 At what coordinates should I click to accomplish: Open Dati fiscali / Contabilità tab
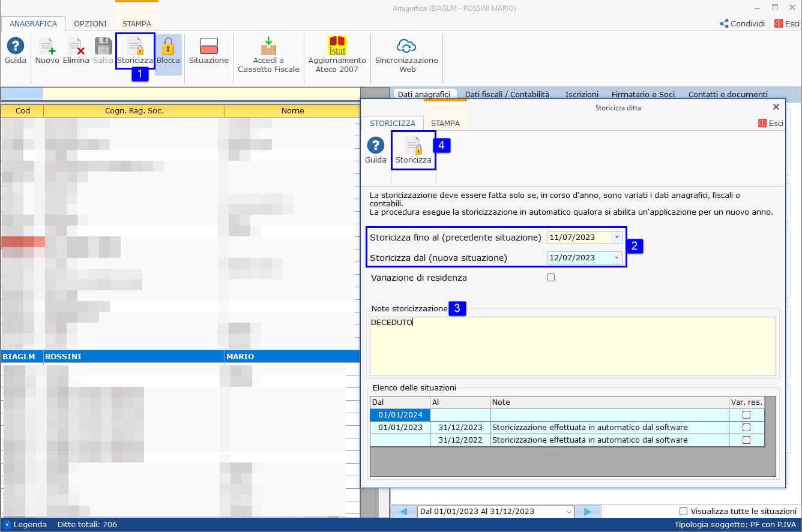[x=507, y=94]
